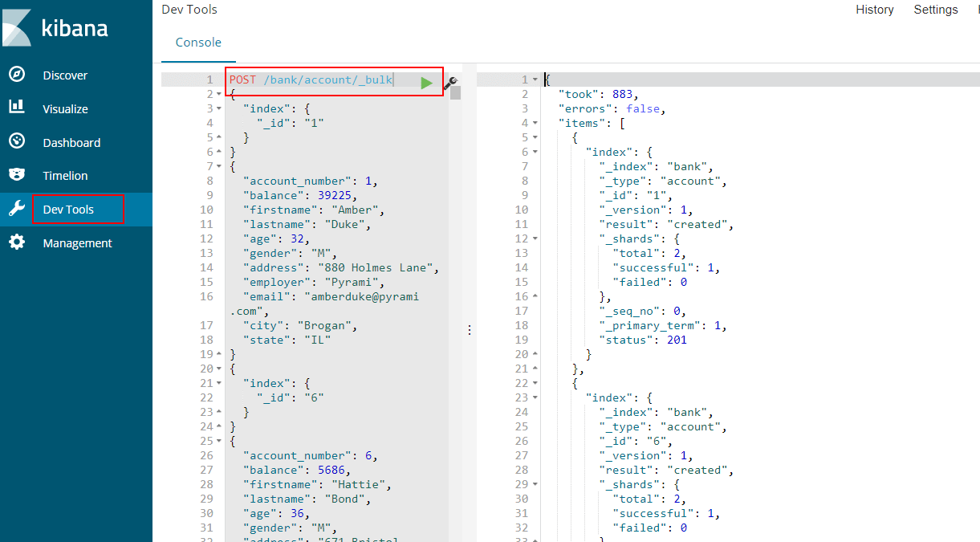
Task: Go to Visualize section
Action: point(66,109)
